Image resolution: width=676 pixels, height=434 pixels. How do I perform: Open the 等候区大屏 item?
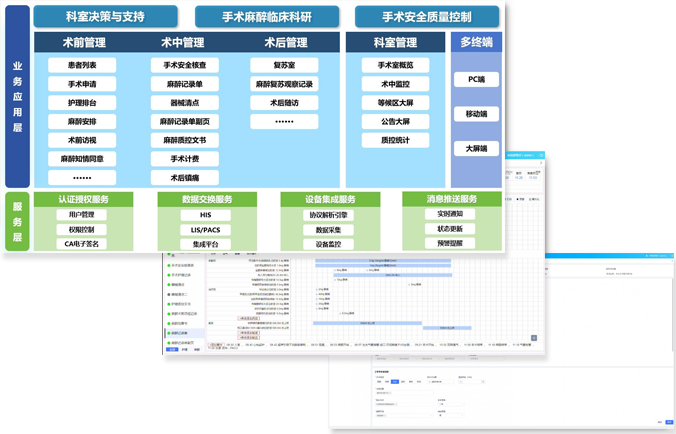[x=395, y=103]
